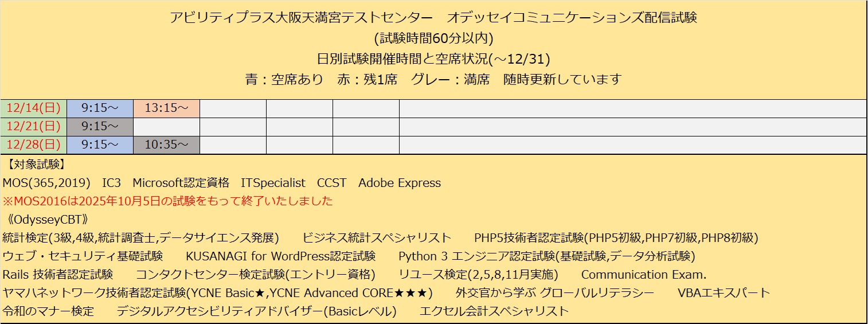
Task: Click the 《OdysseyCBT》 heading
Action: (44, 220)
